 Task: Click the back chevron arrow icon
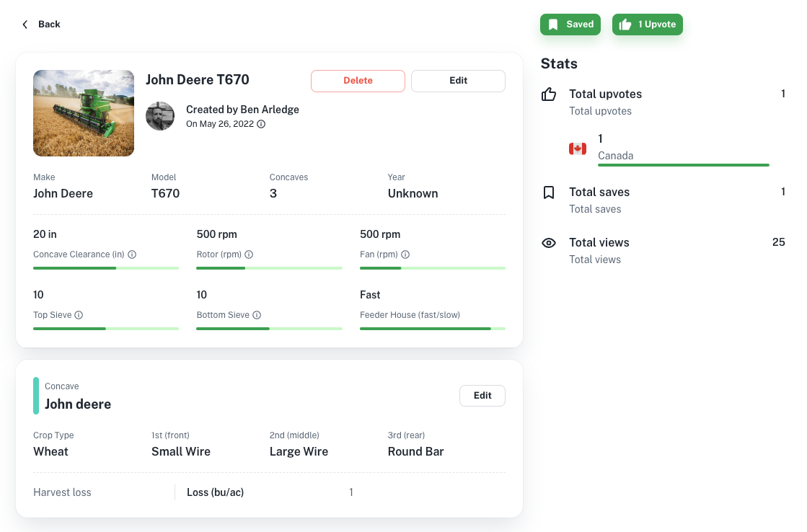25,25
